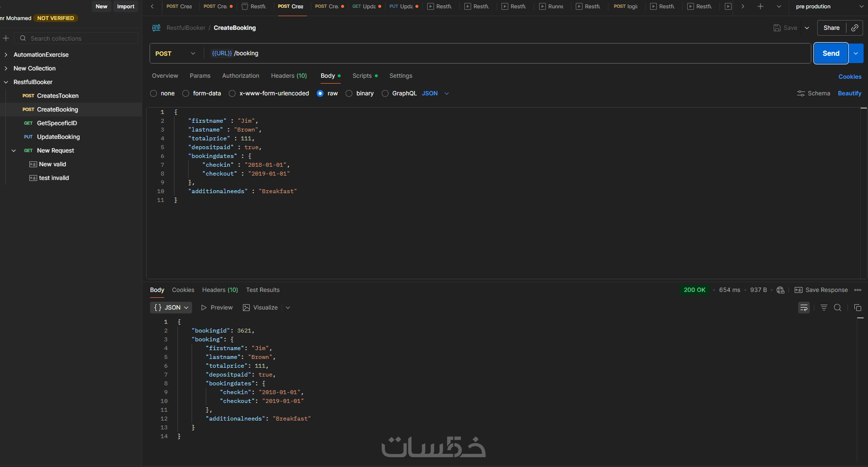Open the Authorization tab
This screenshot has height=467, width=868.
pos(240,76)
